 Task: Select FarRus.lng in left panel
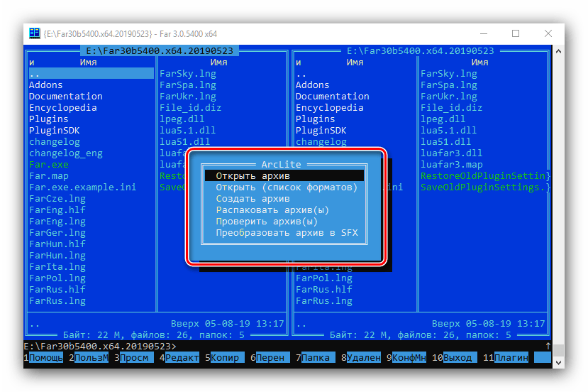click(57, 301)
